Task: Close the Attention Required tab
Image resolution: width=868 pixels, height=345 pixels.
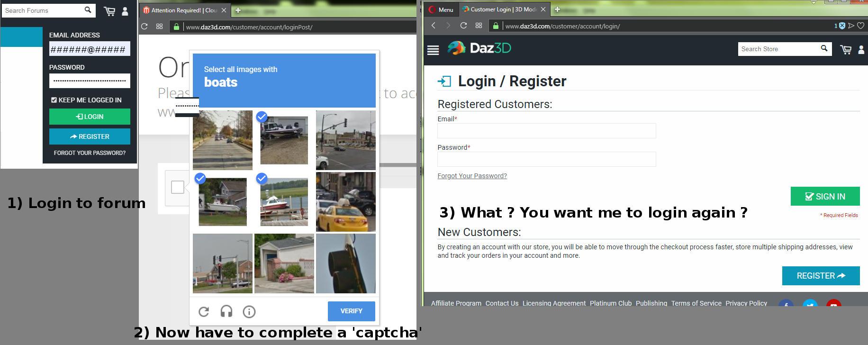Action: tap(224, 10)
